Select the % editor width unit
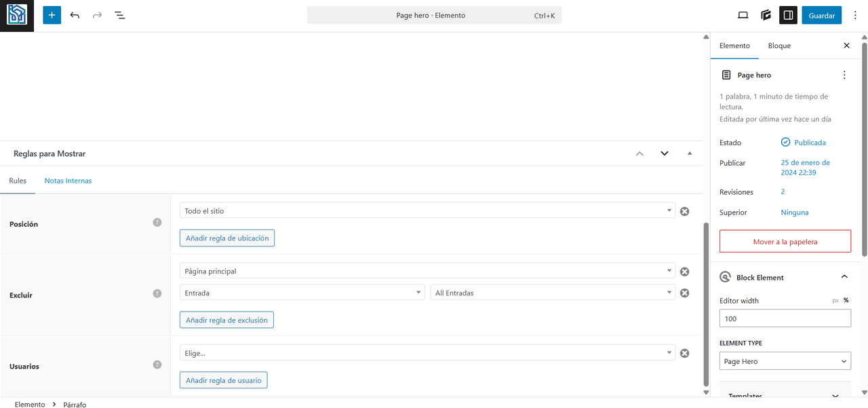Viewport: 868px width, 408px height. 846,300
